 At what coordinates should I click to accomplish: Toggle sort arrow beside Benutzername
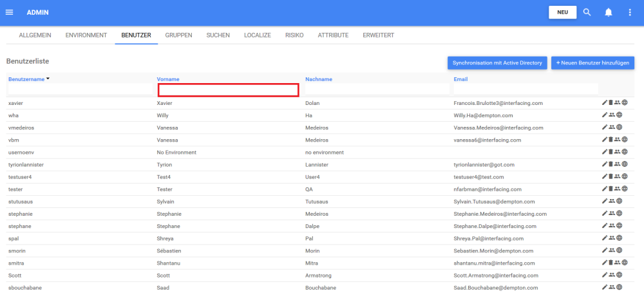[48, 79]
